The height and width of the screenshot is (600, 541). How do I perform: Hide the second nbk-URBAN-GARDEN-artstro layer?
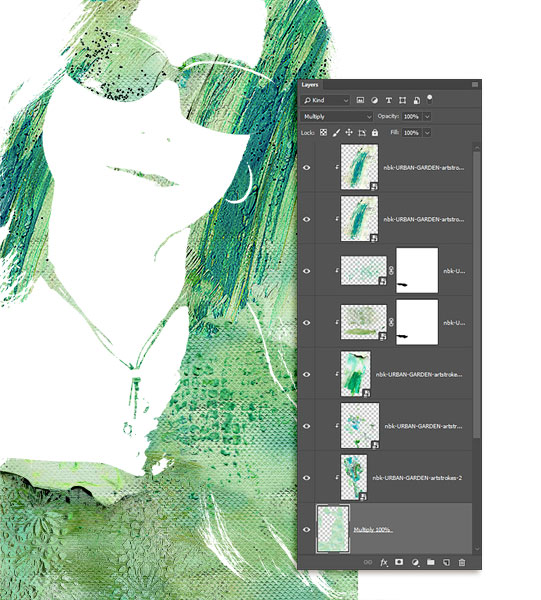coord(306,219)
